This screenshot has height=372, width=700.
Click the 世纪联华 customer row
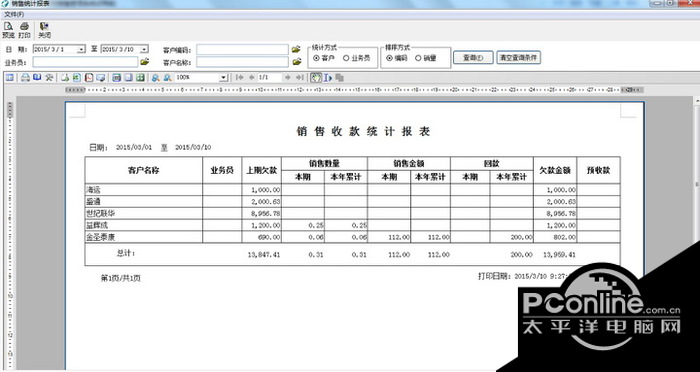352,213
